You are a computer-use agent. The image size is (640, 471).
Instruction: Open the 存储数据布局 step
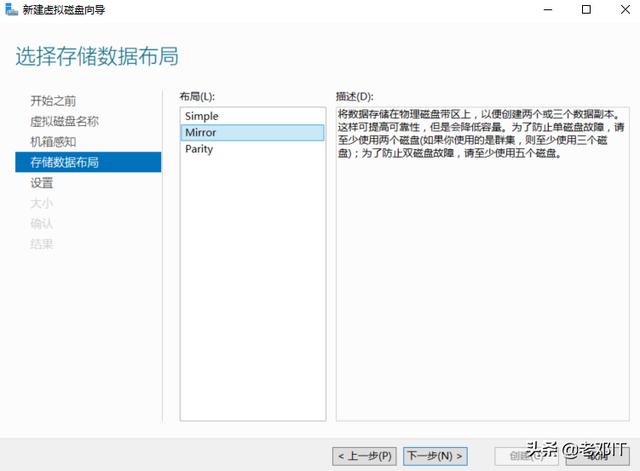[x=88, y=162]
